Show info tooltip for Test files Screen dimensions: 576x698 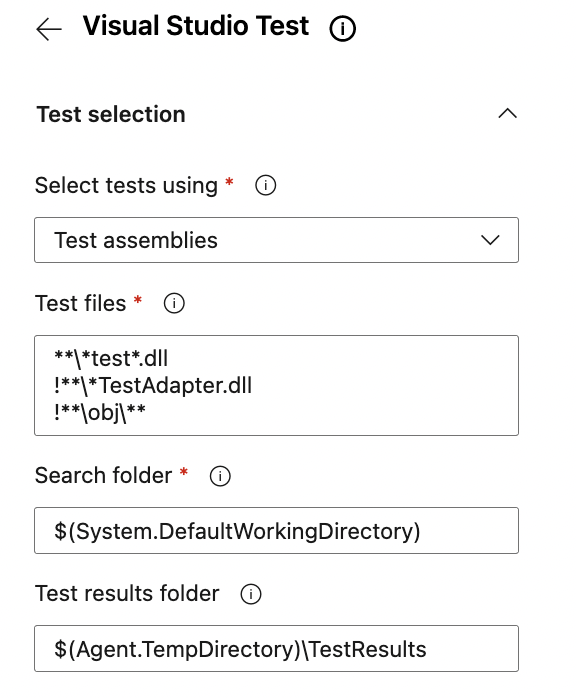click(x=174, y=304)
